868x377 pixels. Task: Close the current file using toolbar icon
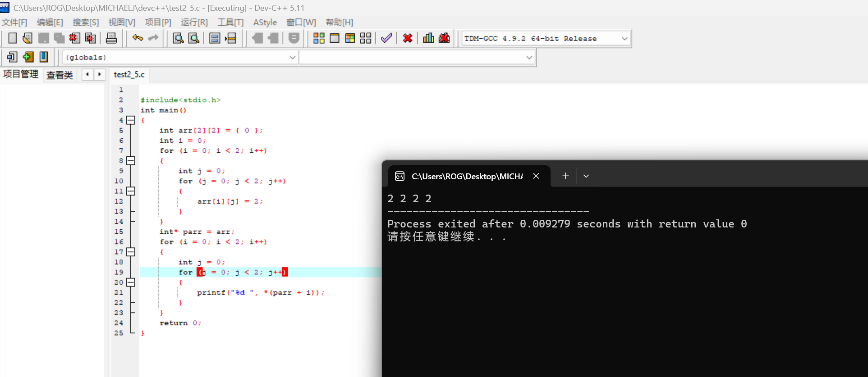pyautogui.click(x=75, y=38)
